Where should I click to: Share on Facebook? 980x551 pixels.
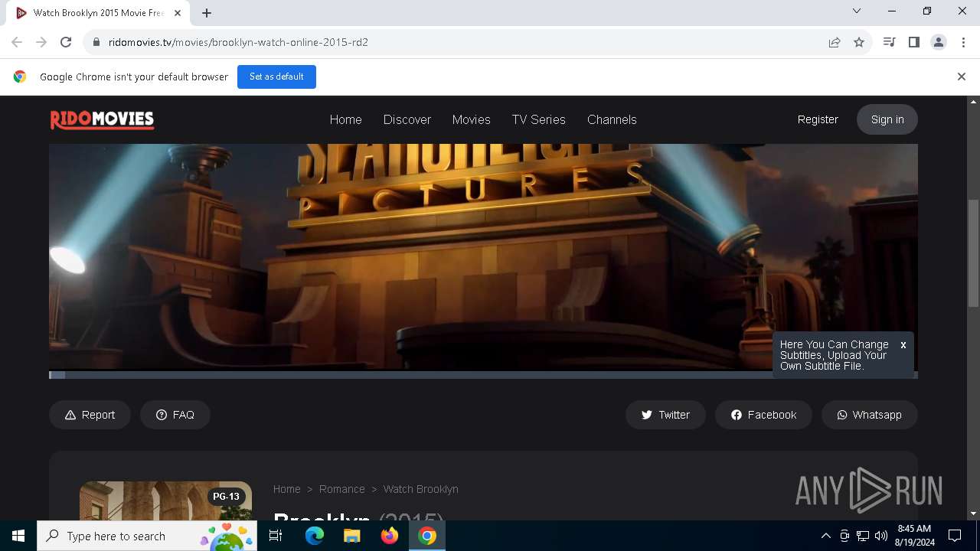click(763, 415)
